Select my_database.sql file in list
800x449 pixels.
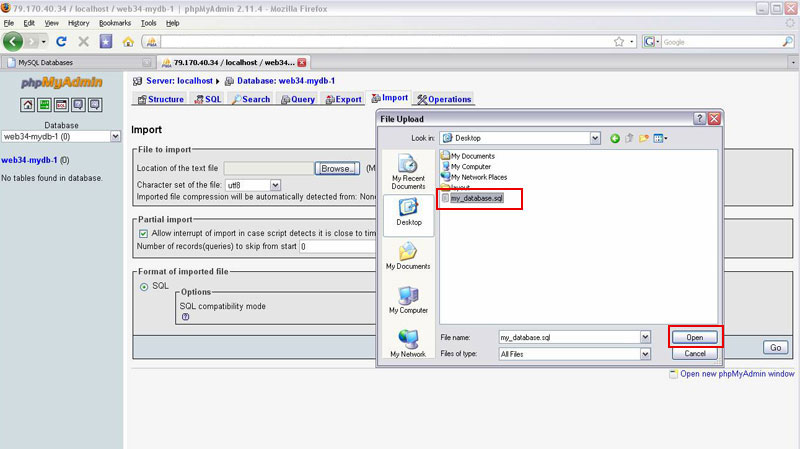[472, 198]
